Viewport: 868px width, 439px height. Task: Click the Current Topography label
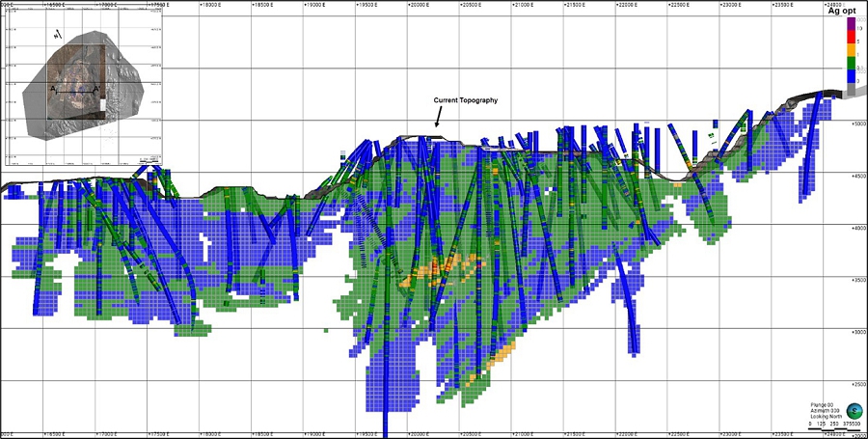[466, 101]
